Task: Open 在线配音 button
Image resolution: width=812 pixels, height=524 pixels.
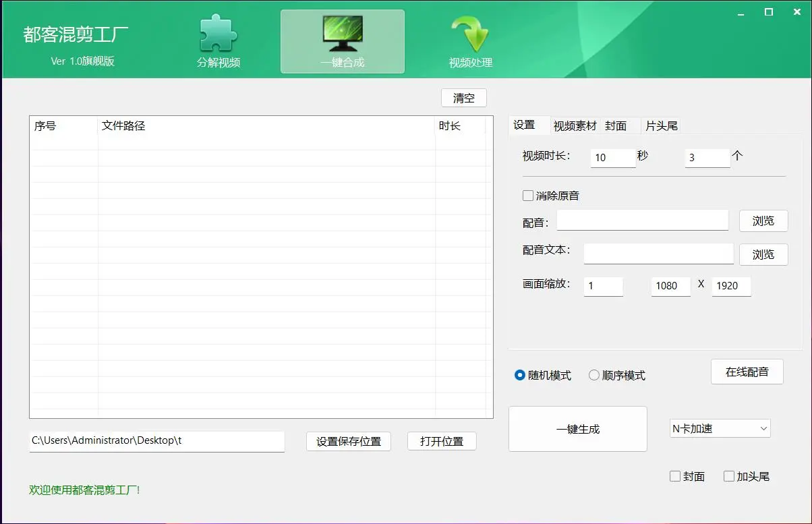Action: [x=747, y=372]
